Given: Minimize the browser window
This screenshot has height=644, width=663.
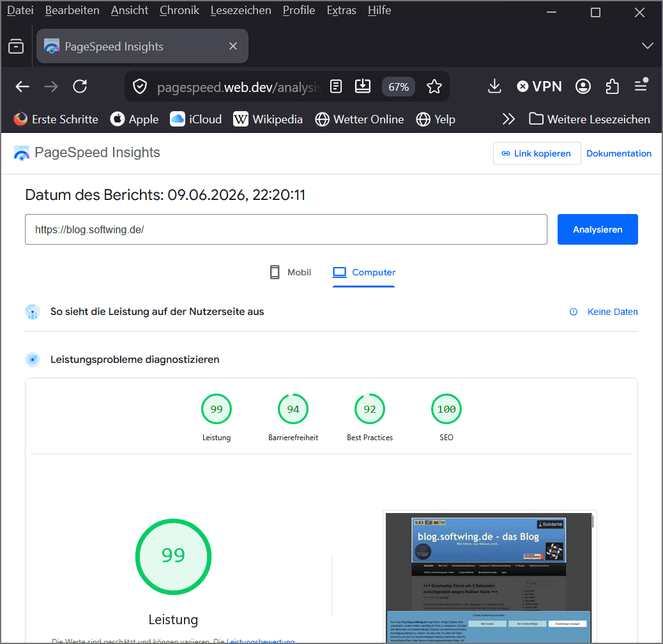Looking at the screenshot, I should (x=551, y=13).
